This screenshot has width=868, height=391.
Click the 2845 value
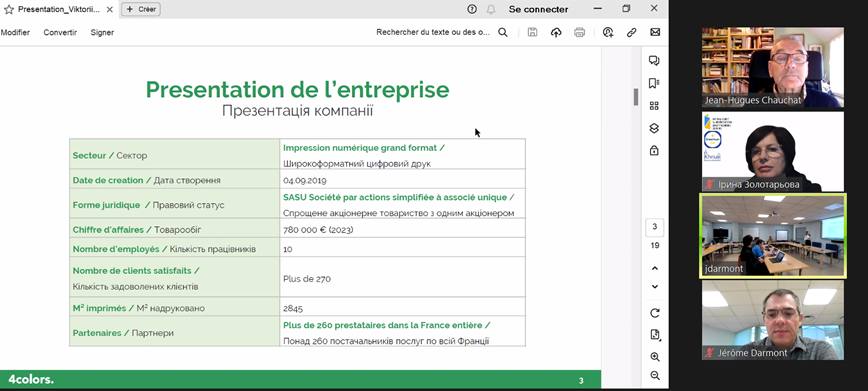tap(293, 308)
